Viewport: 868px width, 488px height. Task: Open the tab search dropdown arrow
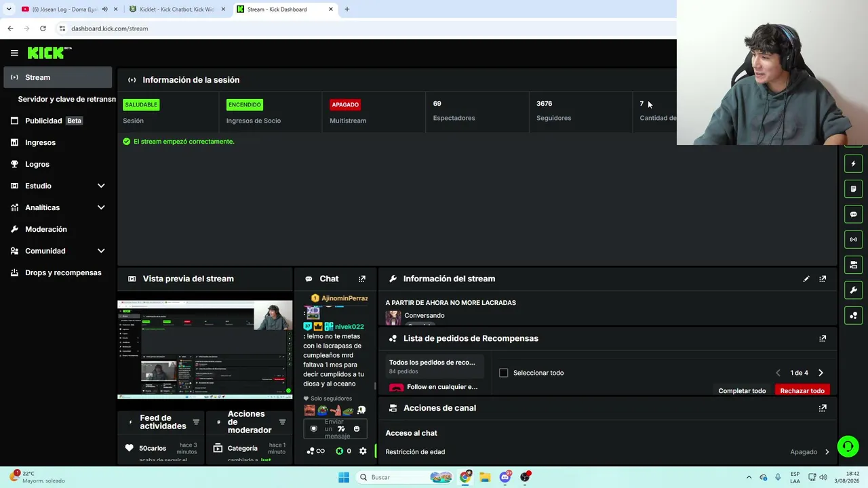click(x=9, y=9)
